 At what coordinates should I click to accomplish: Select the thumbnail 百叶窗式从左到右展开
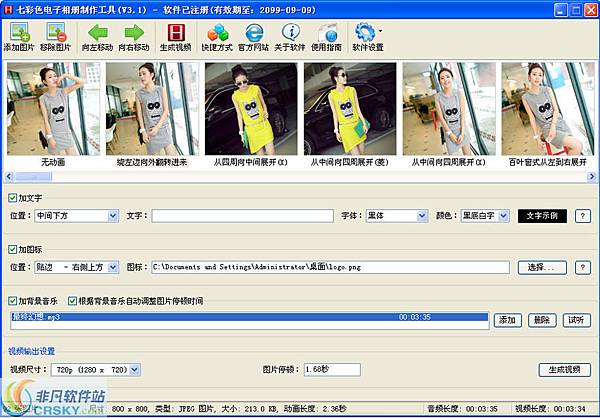[548, 109]
